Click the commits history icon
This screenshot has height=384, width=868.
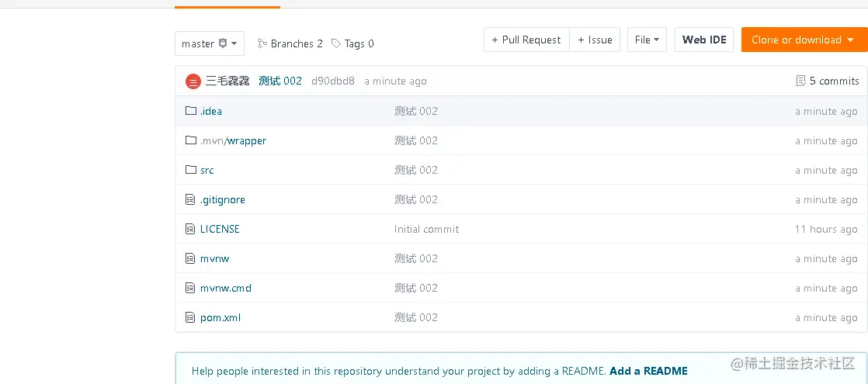pos(801,81)
